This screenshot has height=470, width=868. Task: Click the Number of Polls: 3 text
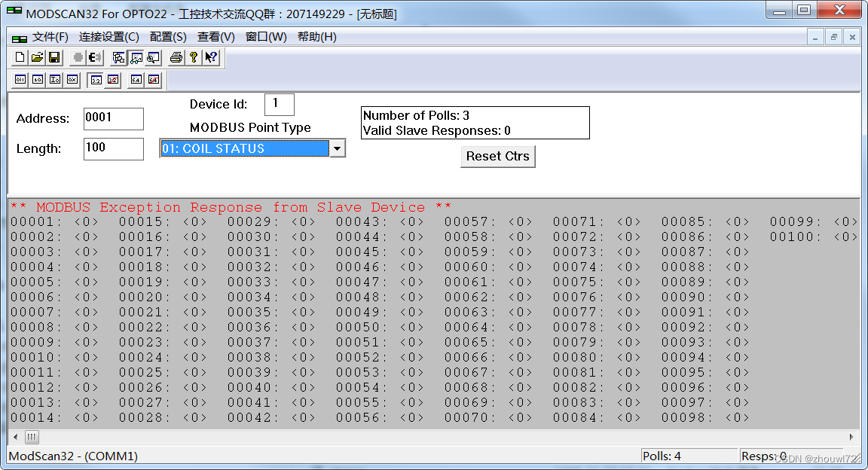[416, 115]
